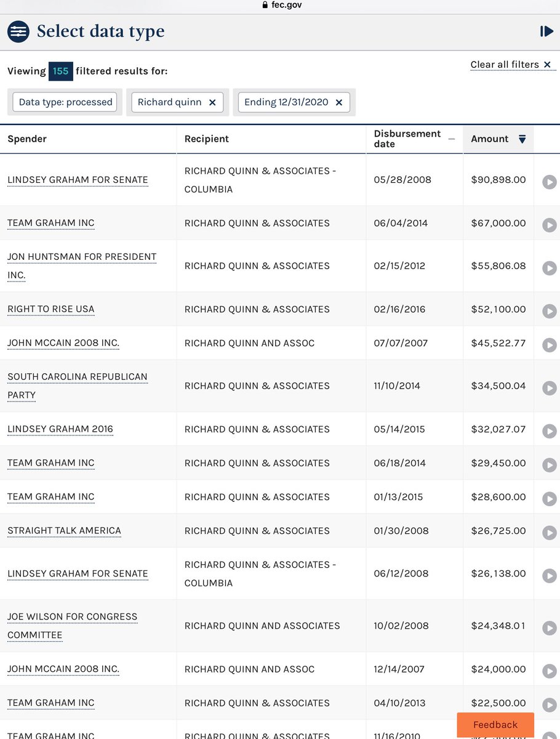560x739 pixels.
Task: Open RIGHT TO RISE USA link
Action: [x=51, y=309]
